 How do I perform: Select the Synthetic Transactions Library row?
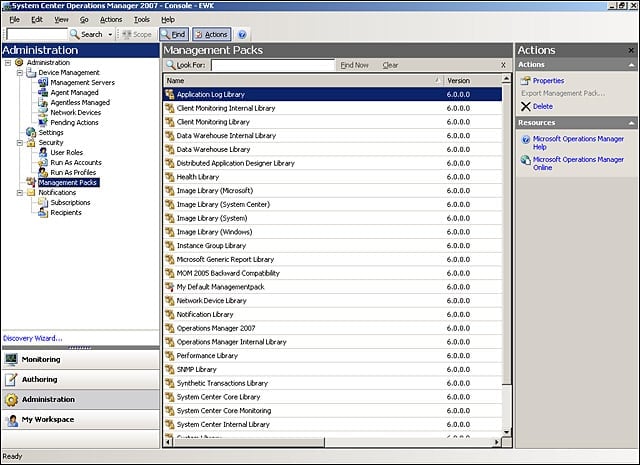click(x=333, y=383)
